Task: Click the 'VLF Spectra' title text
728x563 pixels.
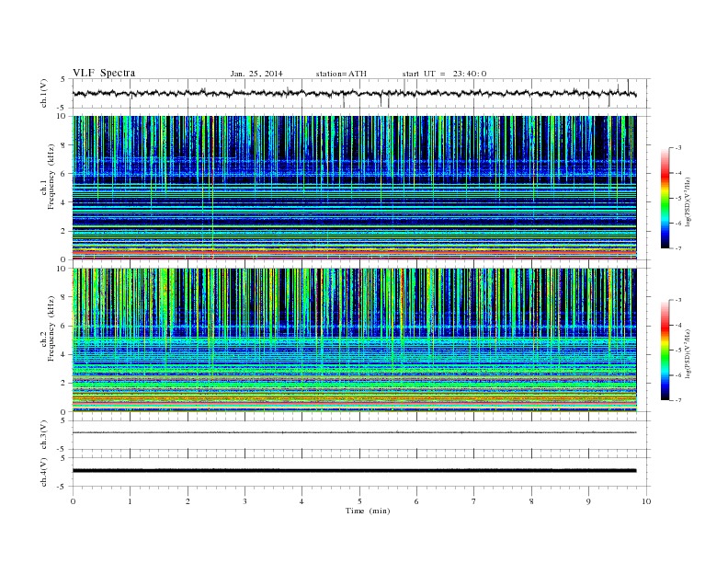Action: point(104,73)
